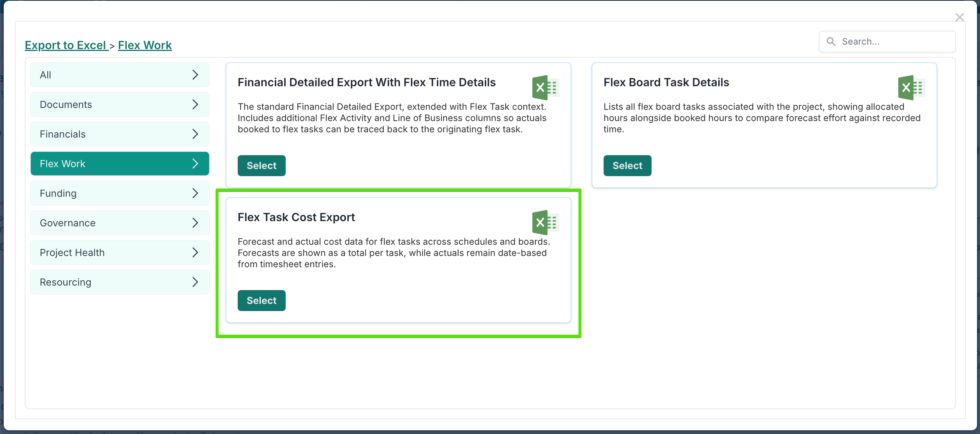The width and height of the screenshot is (980, 434).
Task: Expand the Financials category chevron
Action: (195, 134)
